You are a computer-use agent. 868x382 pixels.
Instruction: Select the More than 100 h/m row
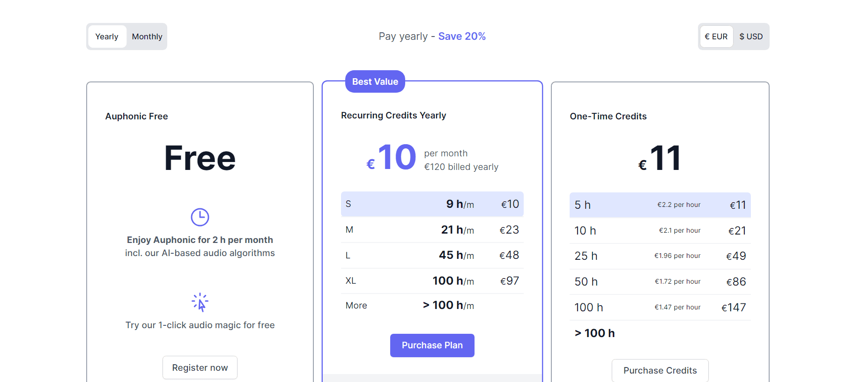pos(432,306)
